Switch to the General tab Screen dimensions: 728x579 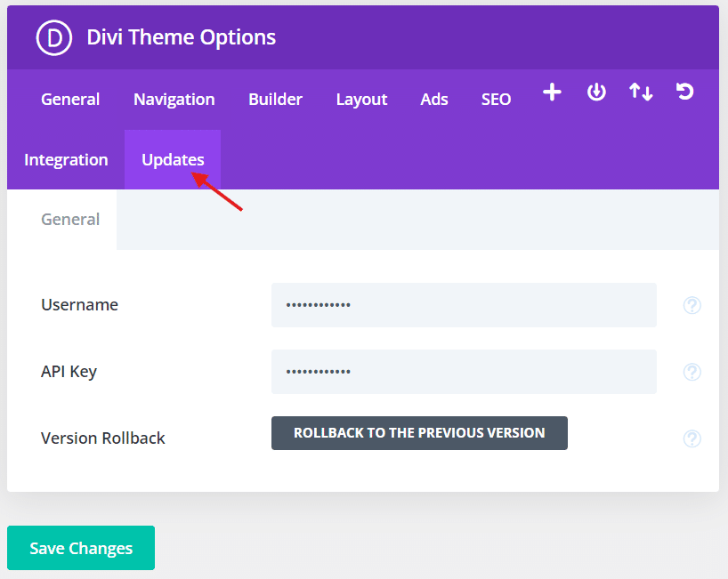69,99
